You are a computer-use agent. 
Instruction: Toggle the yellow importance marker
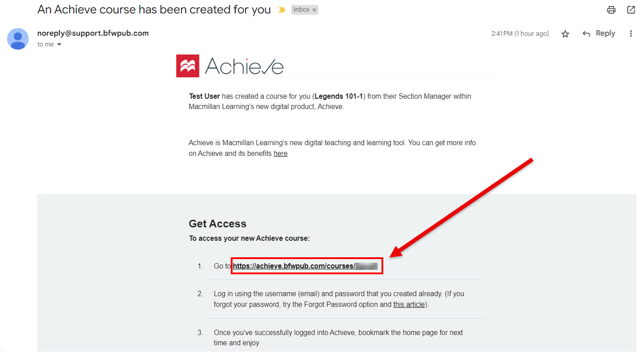coord(282,10)
